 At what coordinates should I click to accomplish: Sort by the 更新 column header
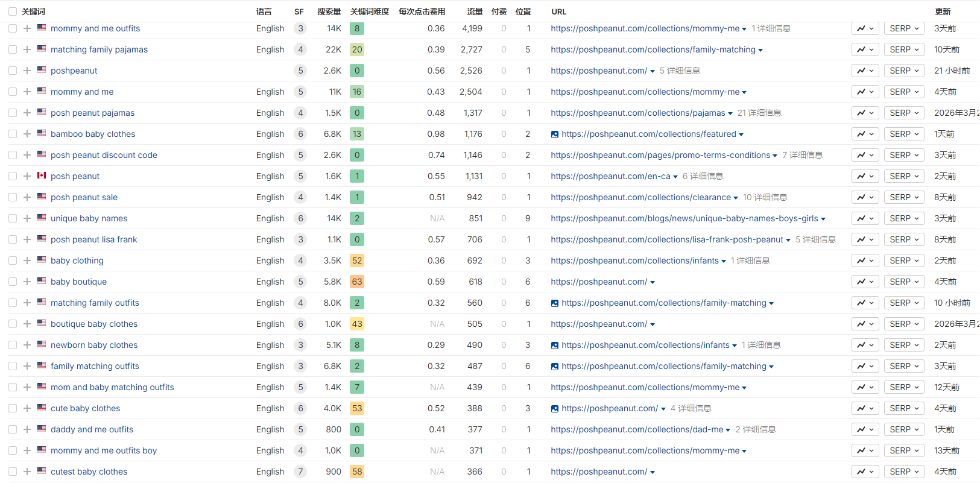pos(943,11)
